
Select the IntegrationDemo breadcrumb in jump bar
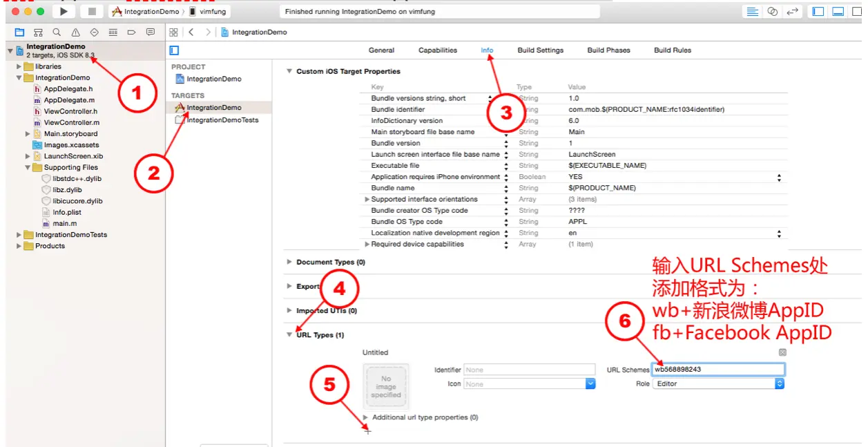(x=254, y=32)
